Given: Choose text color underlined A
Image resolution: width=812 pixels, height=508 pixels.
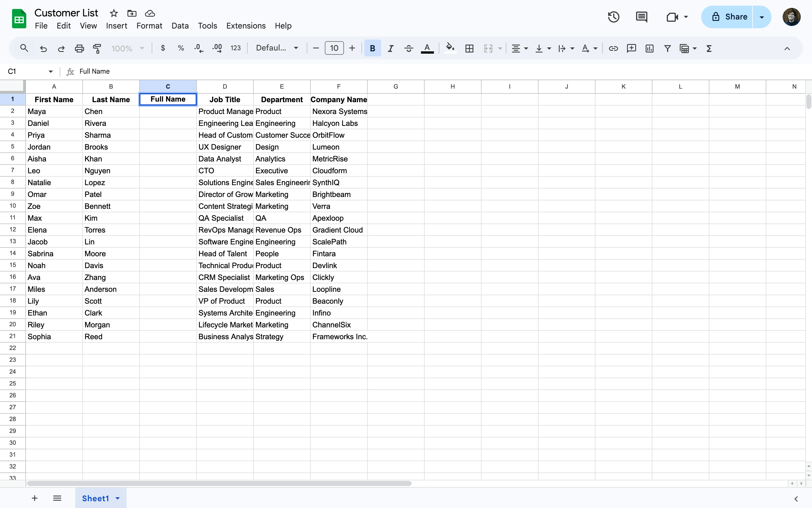Looking at the screenshot, I should point(427,48).
